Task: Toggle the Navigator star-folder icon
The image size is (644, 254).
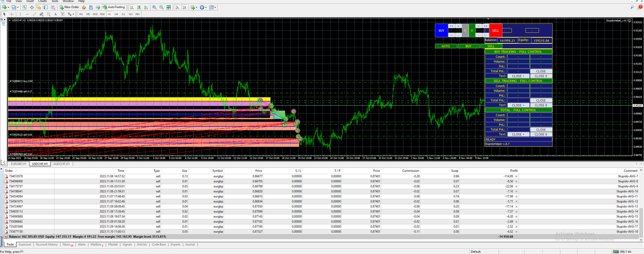Action: point(39,7)
